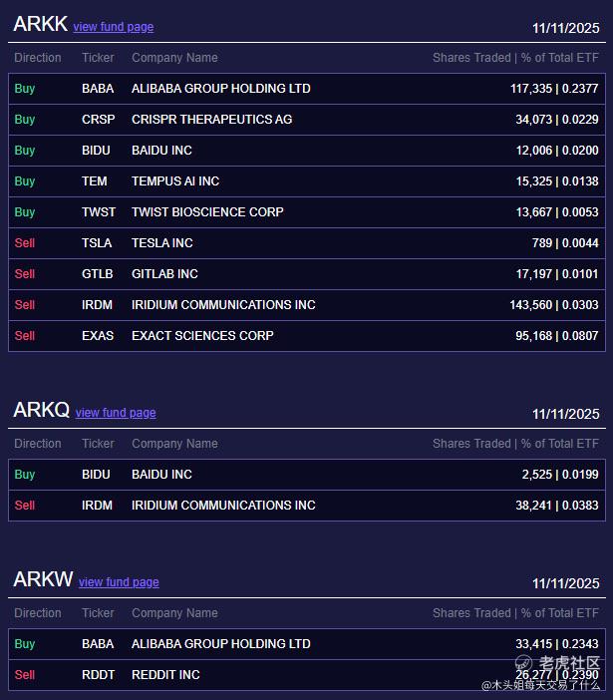The width and height of the screenshot is (613, 700).
Task: Open the ARKQ view fund page link
Action: pos(116,413)
